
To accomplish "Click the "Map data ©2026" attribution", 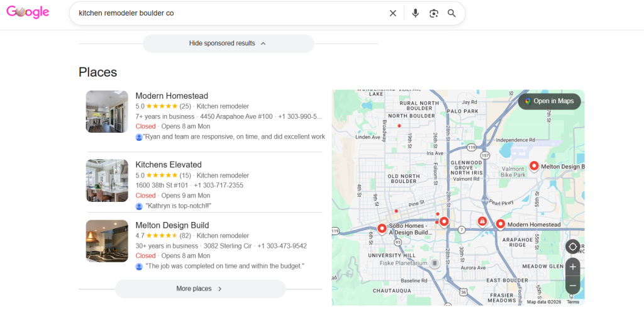I will pyautogui.click(x=544, y=302).
